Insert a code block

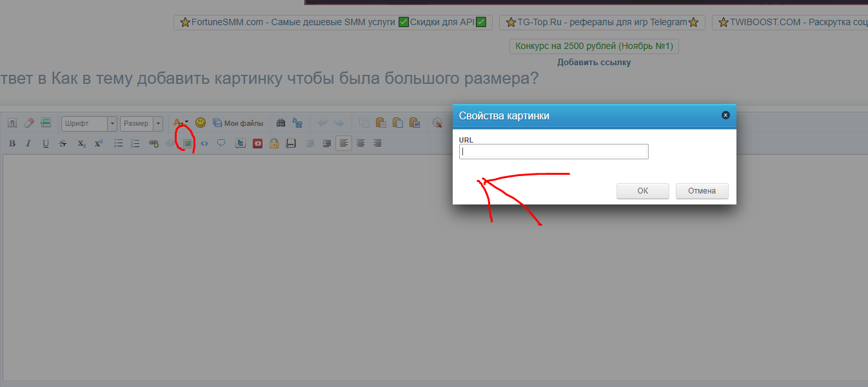pos(204,143)
